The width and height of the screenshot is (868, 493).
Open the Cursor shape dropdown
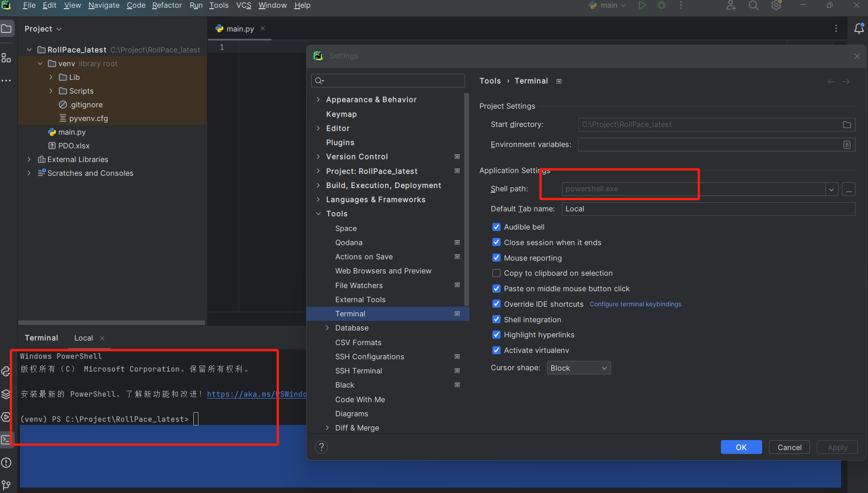pos(578,367)
